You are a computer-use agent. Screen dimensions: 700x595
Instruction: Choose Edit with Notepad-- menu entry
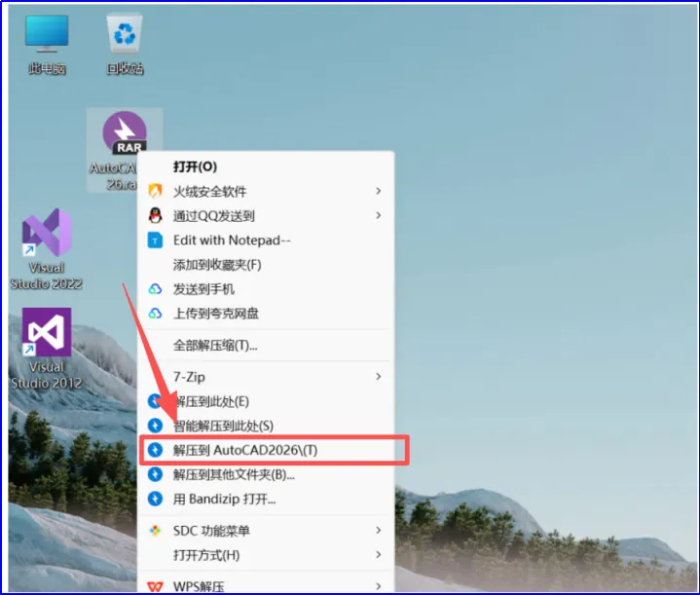[x=266, y=241]
